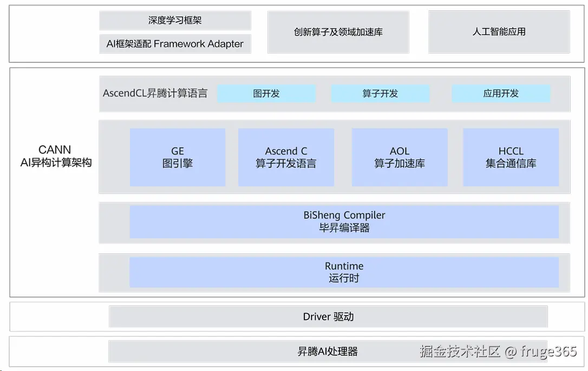The width and height of the screenshot is (588, 371).
Task: Click the Ascend C 算子开发语言 block
Action: [286, 157]
